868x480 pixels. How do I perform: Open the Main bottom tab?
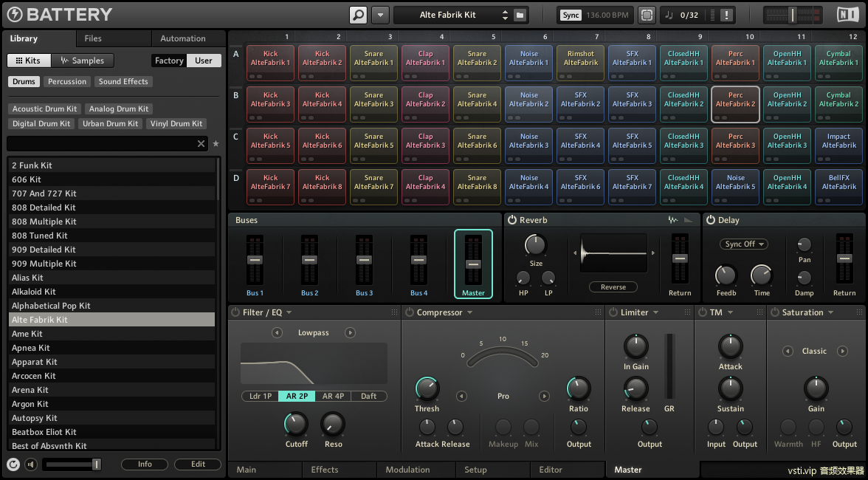(264, 470)
